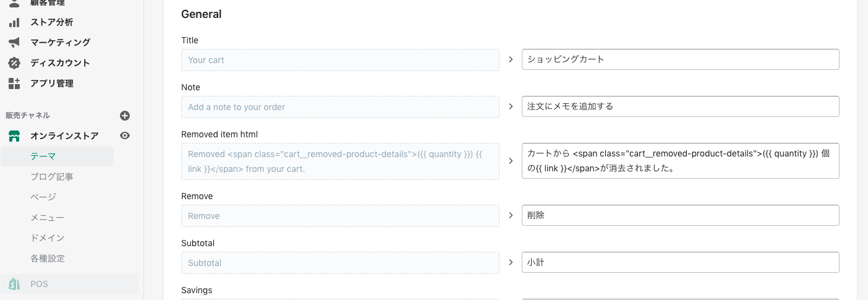Add a sales channel with plus icon
868x300 pixels.
[125, 116]
